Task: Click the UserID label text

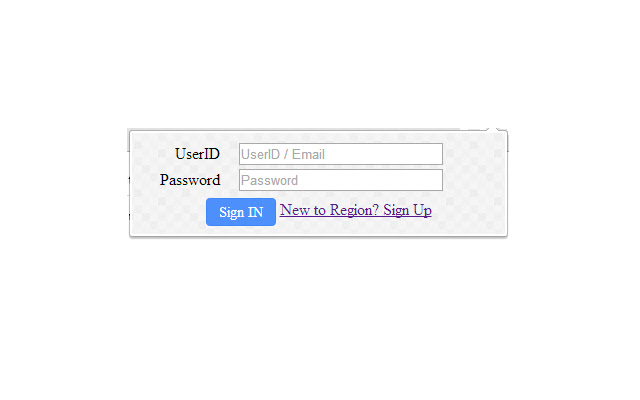Action: point(198,154)
